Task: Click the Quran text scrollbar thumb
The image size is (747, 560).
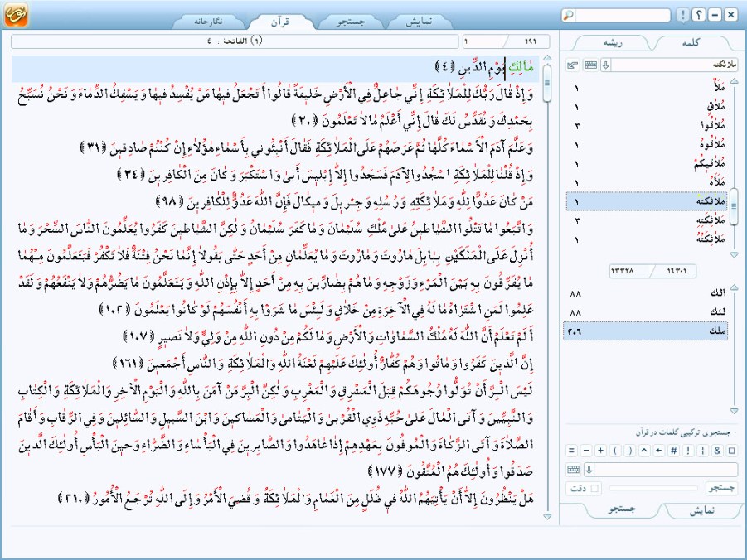Action: click(x=547, y=83)
